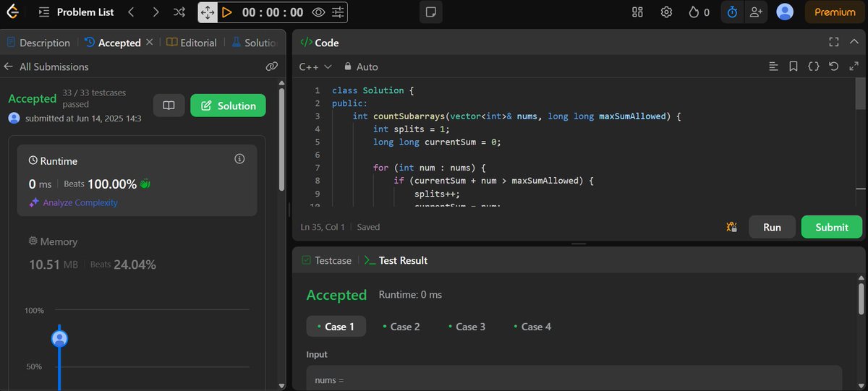Image resolution: width=868 pixels, height=391 pixels.
Task: Open the notes sticky icon
Action: click(x=430, y=12)
